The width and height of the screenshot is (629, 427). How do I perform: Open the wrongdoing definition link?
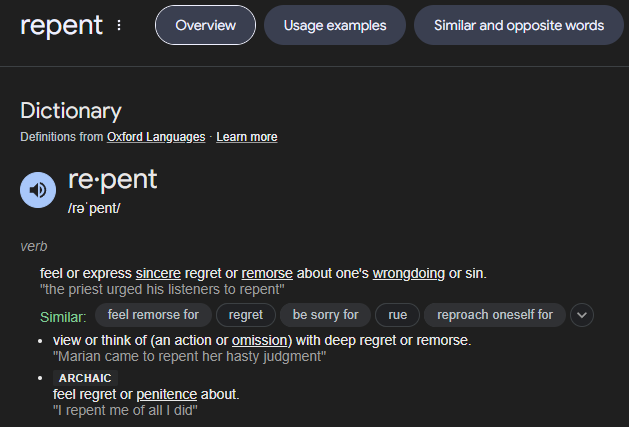409,274
